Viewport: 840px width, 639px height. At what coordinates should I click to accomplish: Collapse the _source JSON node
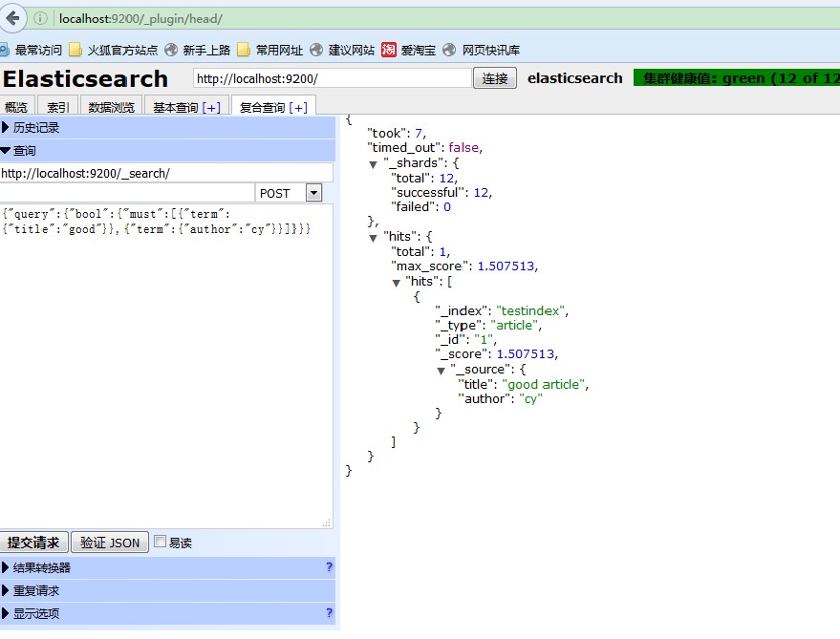[441, 370]
